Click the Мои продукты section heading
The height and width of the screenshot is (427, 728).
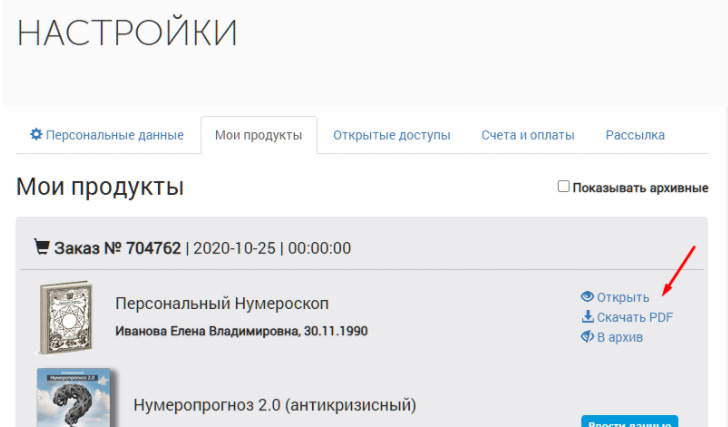pyautogui.click(x=100, y=187)
